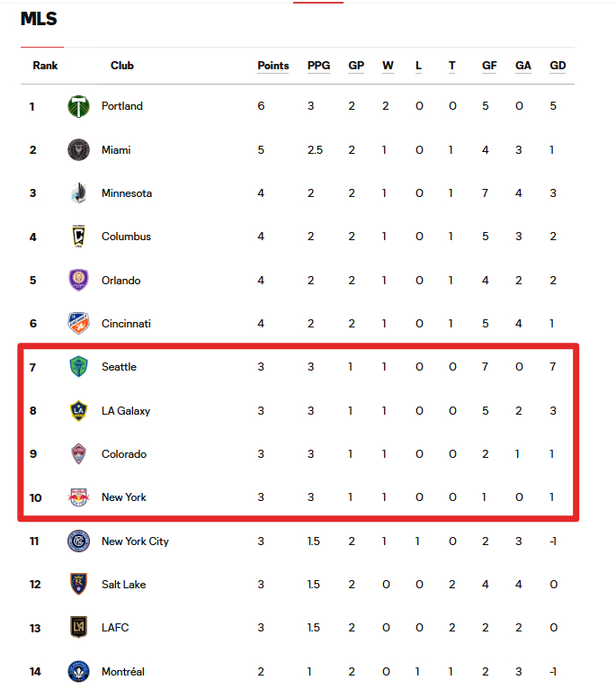The width and height of the screenshot is (616, 698).
Task: Sort by the GD column header
Action: [558, 66]
